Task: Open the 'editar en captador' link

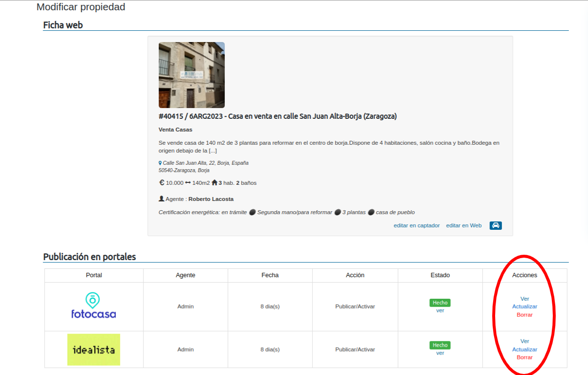Action: 416,225
